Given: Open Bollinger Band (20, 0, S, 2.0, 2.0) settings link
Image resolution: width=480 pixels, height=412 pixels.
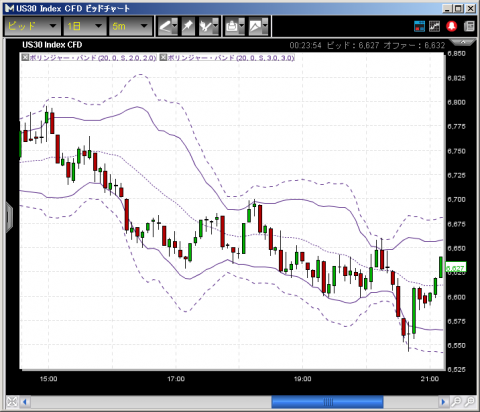Looking at the screenshot, I should pos(93,58).
